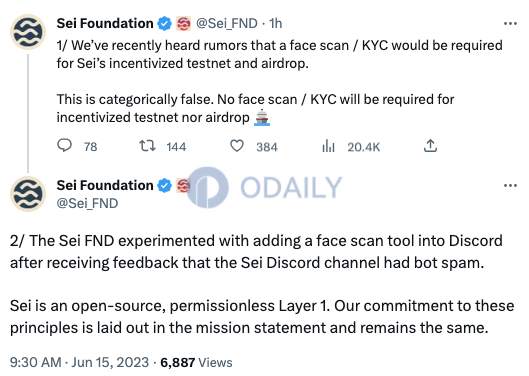Screen dimensions: 529x376
Task: Open the first tweet's three-dot more menu
Action: click(510, 24)
